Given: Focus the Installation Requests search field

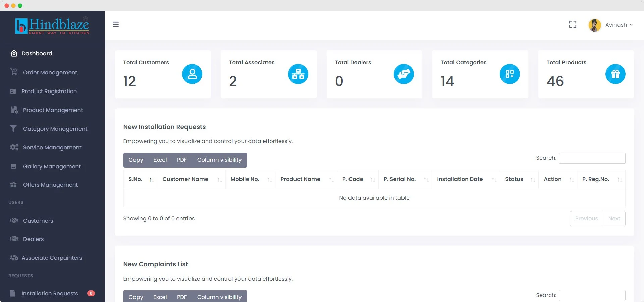Looking at the screenshot, I should click(x=592, y=158).
